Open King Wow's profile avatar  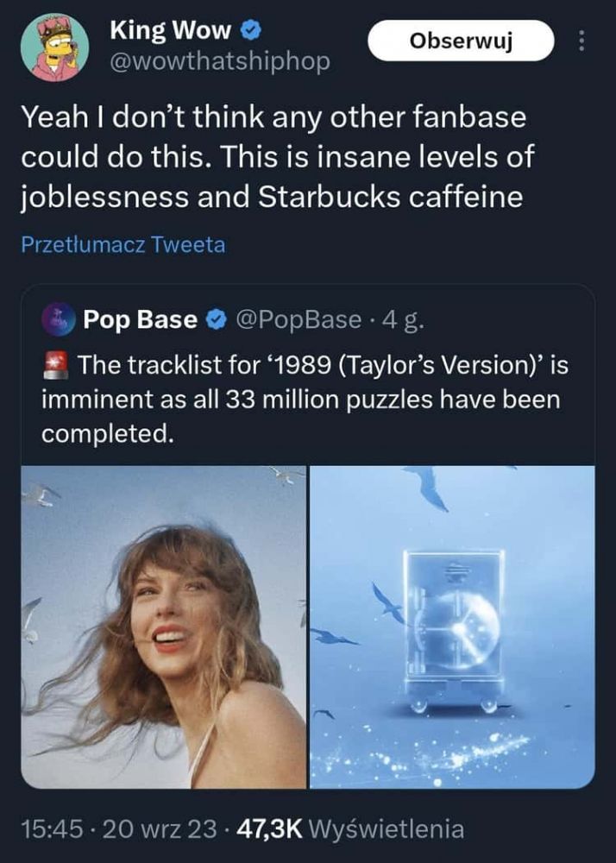point(54,47)
